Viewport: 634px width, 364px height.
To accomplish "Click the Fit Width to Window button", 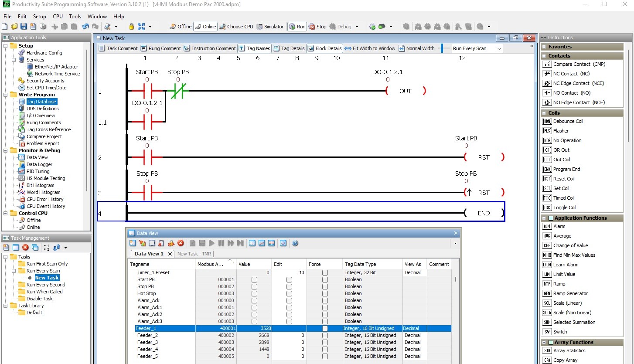I will pyautogui.click(x=370, y=48).
